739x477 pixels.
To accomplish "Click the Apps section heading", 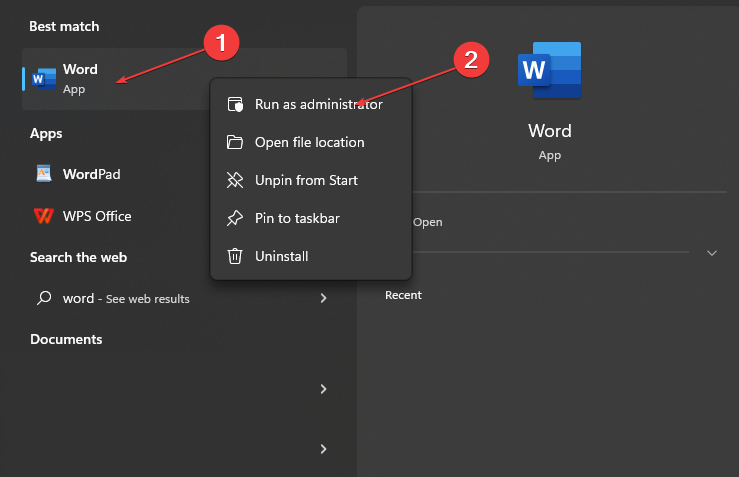I will 46,133.
